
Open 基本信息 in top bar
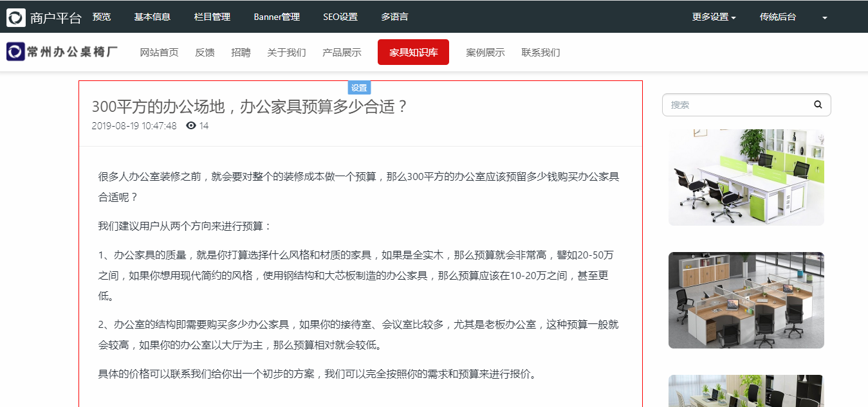(x=152, y=17)
